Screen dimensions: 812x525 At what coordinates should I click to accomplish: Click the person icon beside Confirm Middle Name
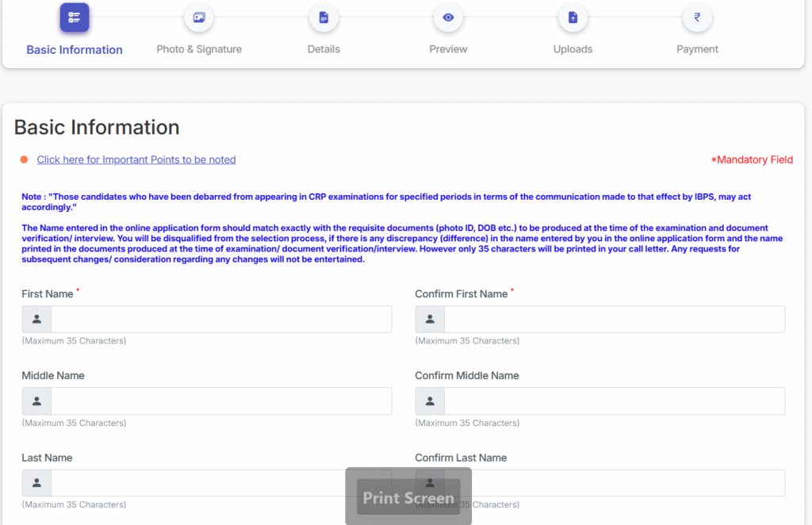pyautogui.click(x=430, y=401)
